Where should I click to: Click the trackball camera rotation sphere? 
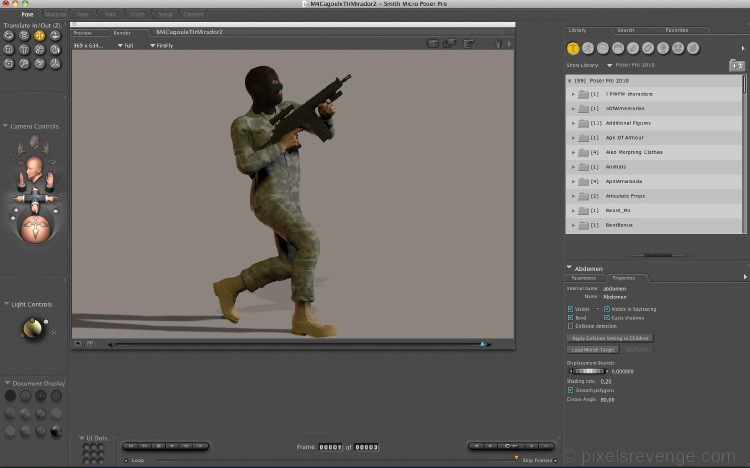tap(35, 228)
